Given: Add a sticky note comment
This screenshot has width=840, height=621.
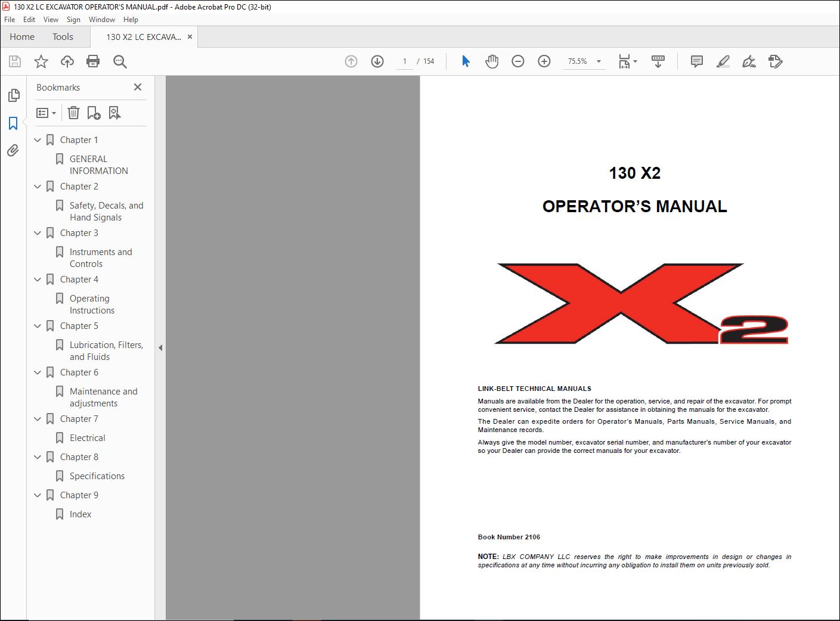Looking at the screenshot, I should coord(696,61).
